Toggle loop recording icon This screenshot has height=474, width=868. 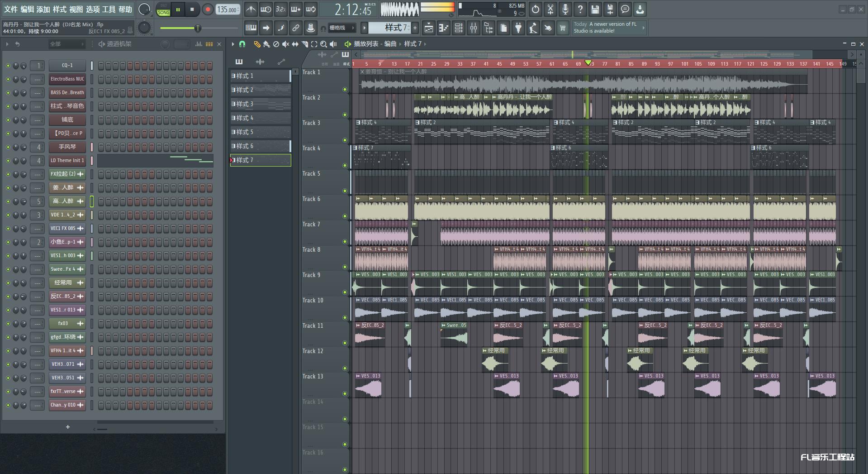tap(311, 9)
